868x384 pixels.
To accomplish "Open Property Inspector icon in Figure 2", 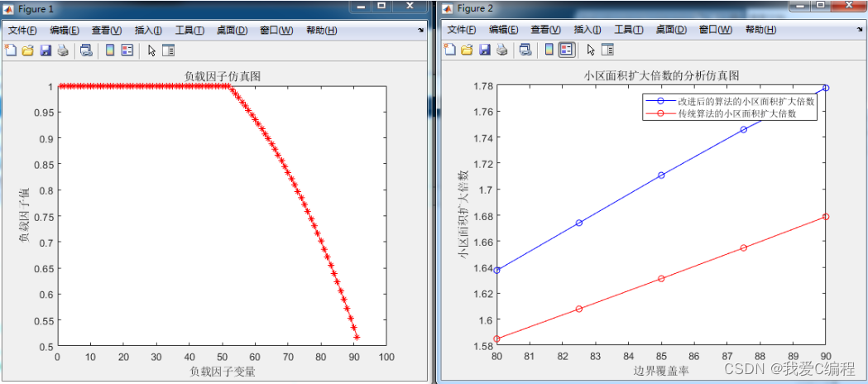I will (x=608, y=50).
